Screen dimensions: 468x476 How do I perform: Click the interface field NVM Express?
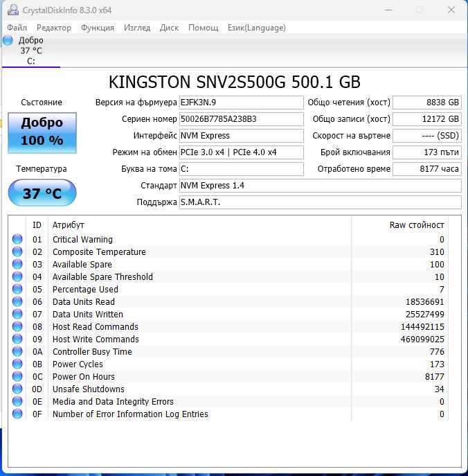pos(242,136)
